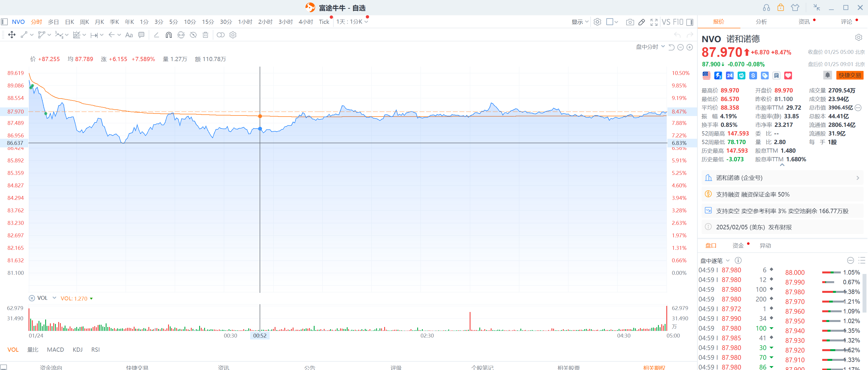Take a chart screenshot with camera icon

coord(630,22)
